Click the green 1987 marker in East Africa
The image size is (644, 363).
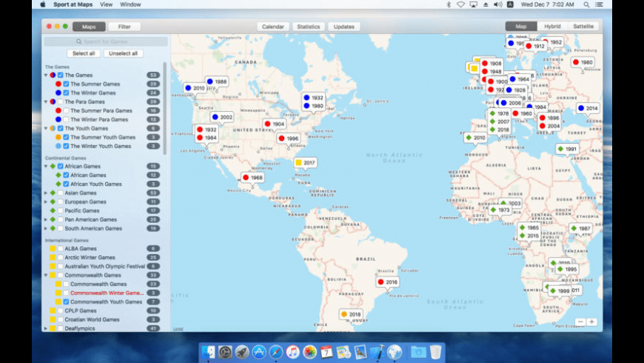[x=580, y=228]
